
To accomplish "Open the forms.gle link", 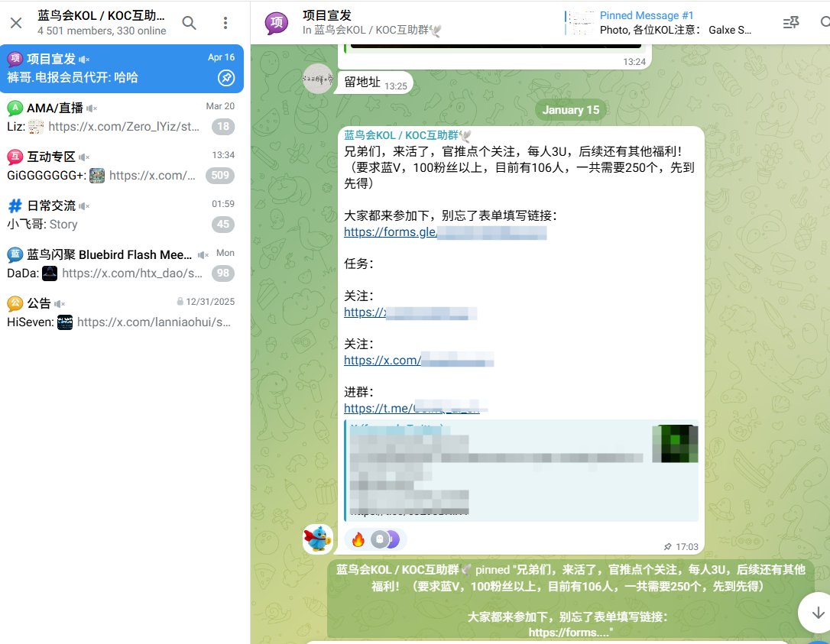I will click(445, 231).
